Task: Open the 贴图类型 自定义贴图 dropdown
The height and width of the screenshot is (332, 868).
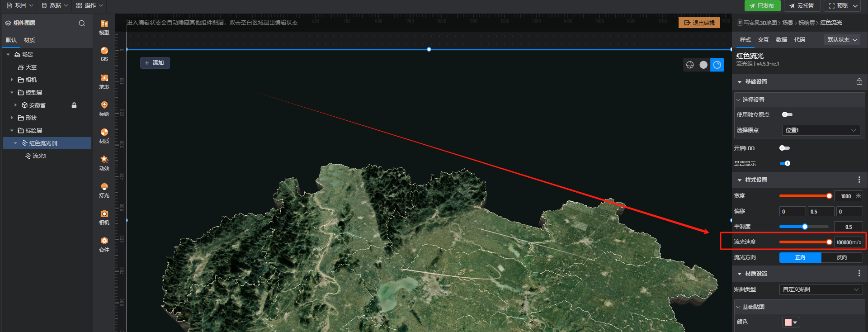Action: (x=821, y=289)
